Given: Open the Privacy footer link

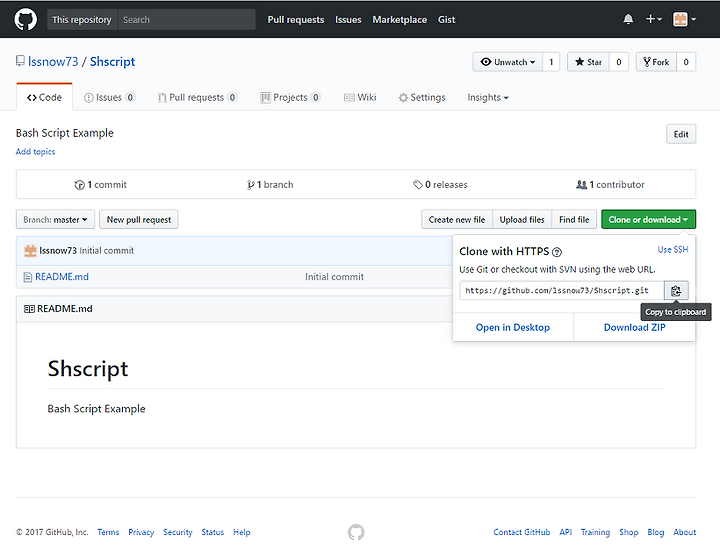Looking at the screenshot, I should click(x=141, y=532).
